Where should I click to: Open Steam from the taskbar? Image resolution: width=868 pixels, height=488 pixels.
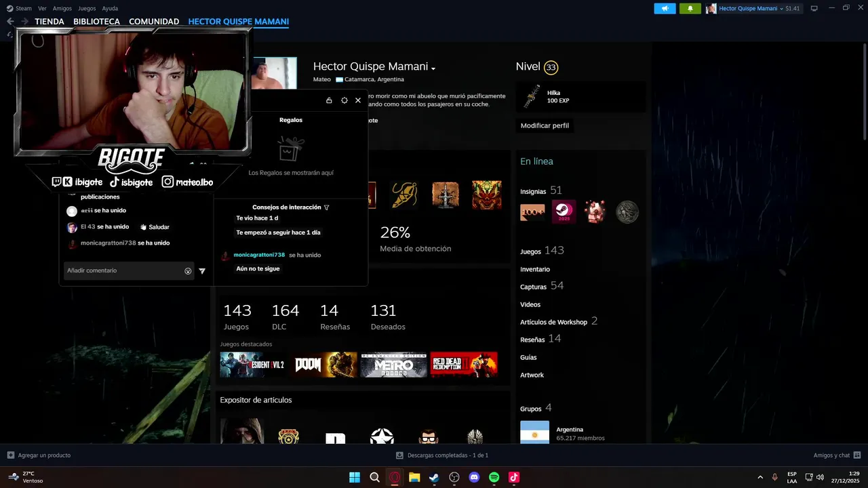click(x=434, y=477)
